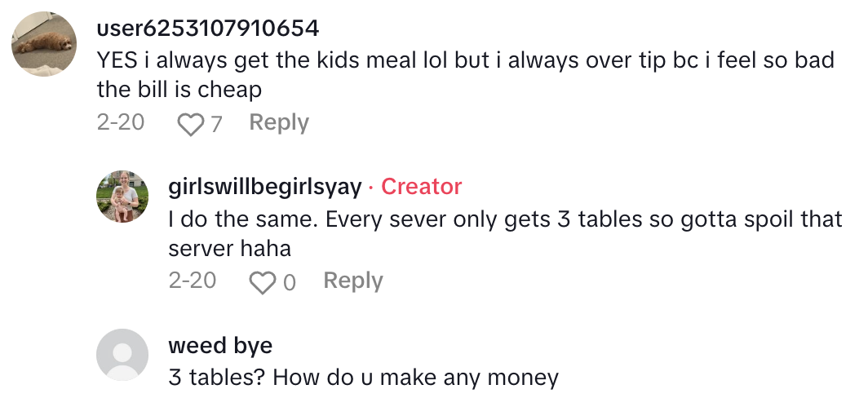Click the heart on girlswillbegirlsyay's reply
868x398 pixels.
click(x=263, y=282)
